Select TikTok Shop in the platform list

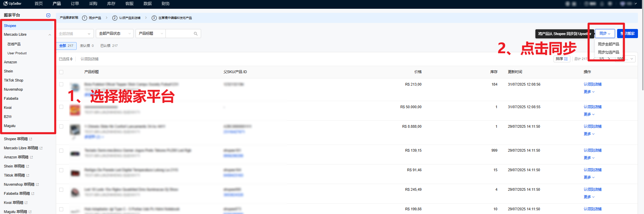[x=13, y=80]
